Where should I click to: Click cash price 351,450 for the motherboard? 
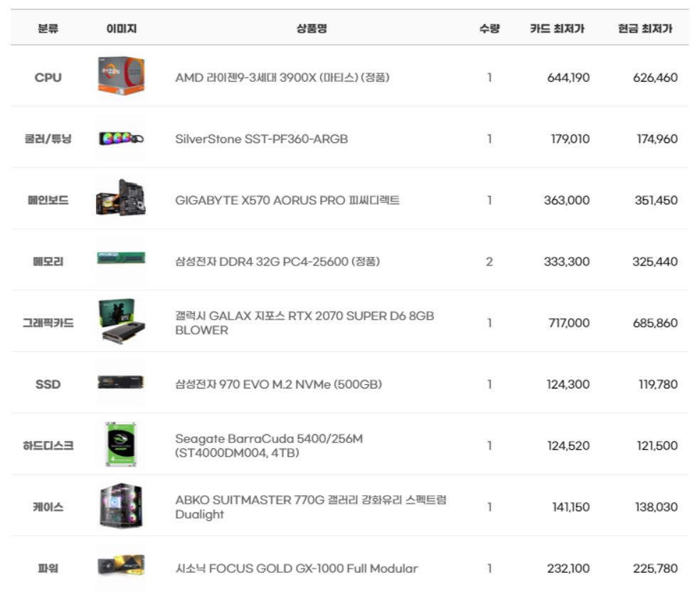656,201
